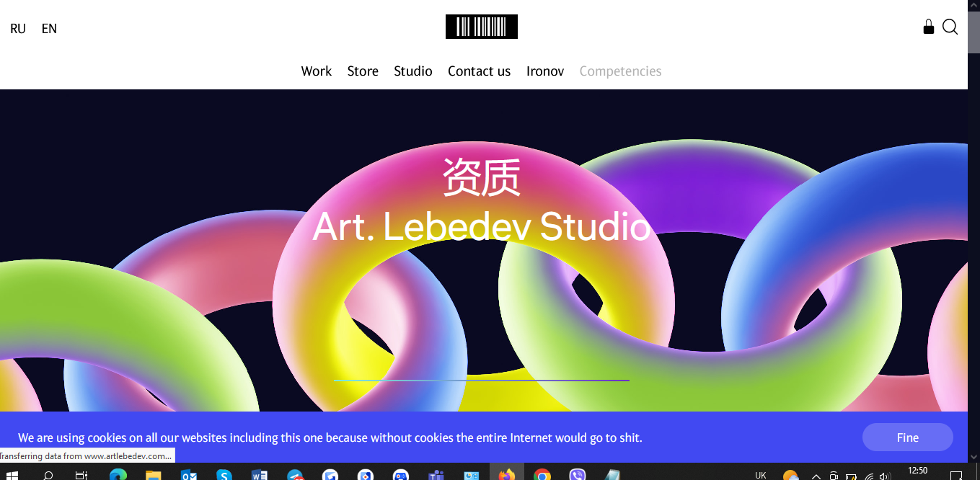Image resolution: width=980 pixels, height=480 pixels.
Task: Expand hidden system tray icons chevron
Action: click(x=816, y=476)
